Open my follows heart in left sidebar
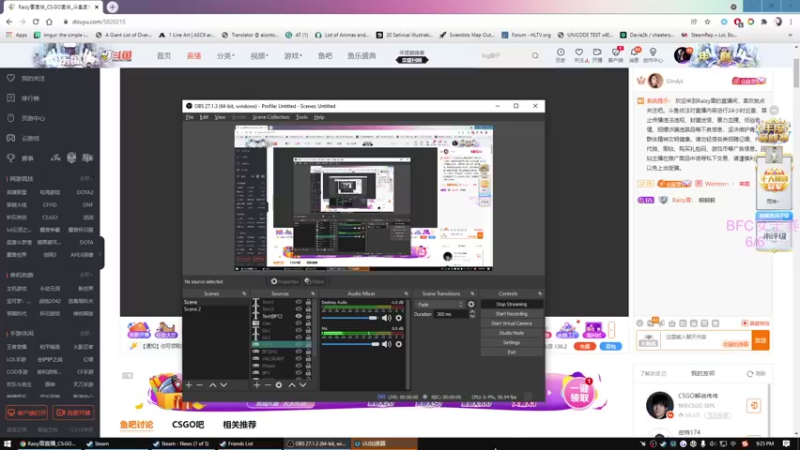 tap(11, 78)
